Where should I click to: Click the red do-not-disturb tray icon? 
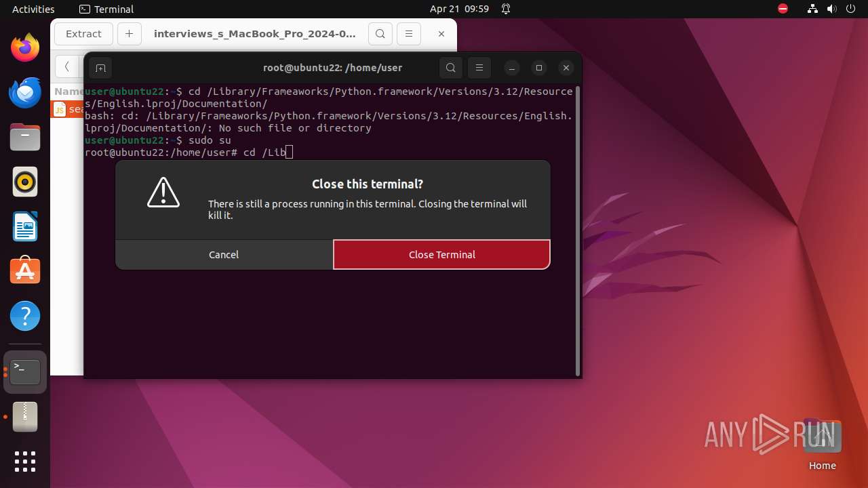[783, 9]
